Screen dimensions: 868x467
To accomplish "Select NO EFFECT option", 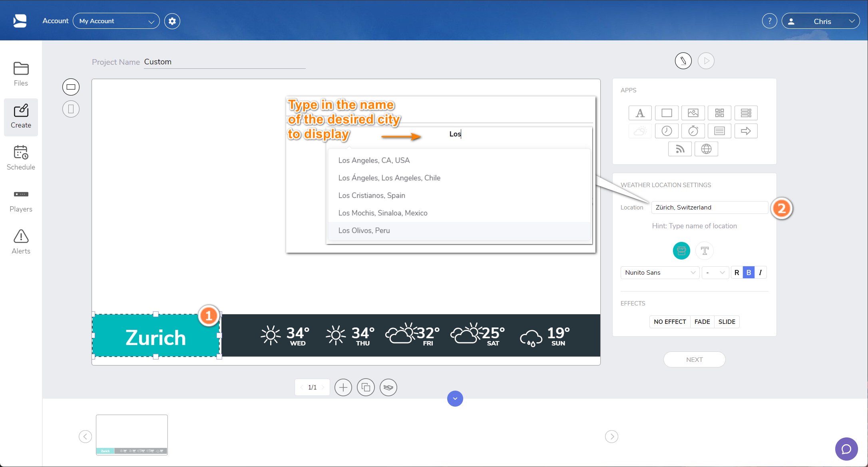I will coord(670,322).
